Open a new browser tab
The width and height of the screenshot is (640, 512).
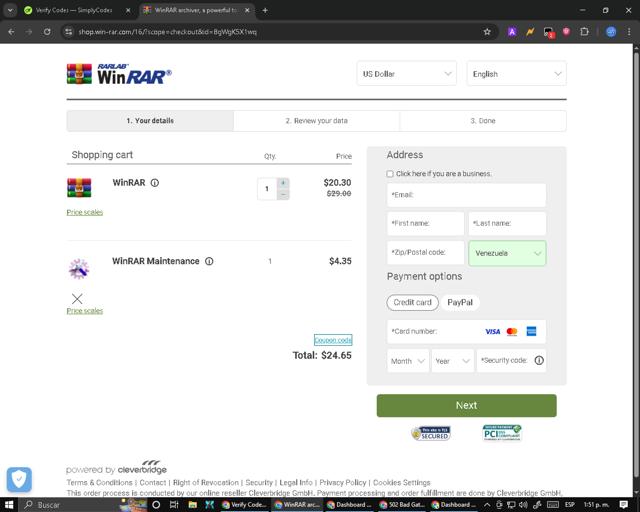point(265,10)
